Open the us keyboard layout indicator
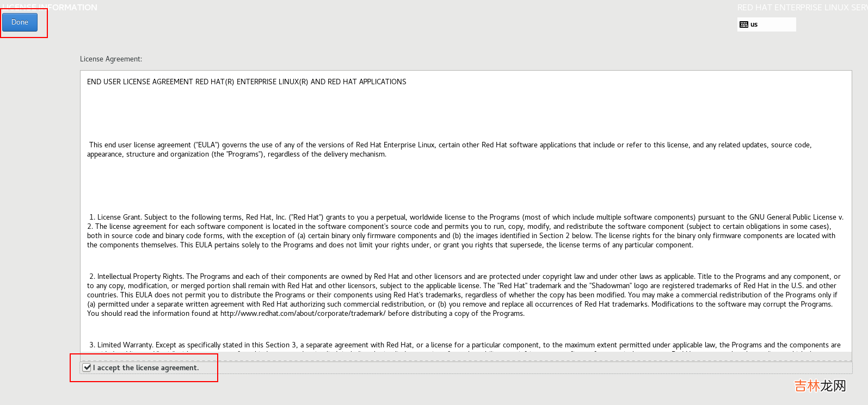Image resolution: width=868 pixels, height=405 pixels. (754, 24)
